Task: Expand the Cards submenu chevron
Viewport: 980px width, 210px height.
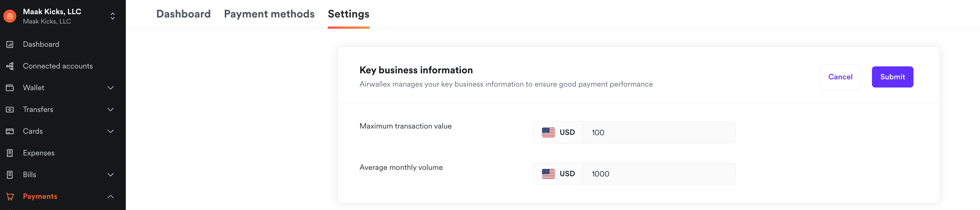Action: (110, 132)
